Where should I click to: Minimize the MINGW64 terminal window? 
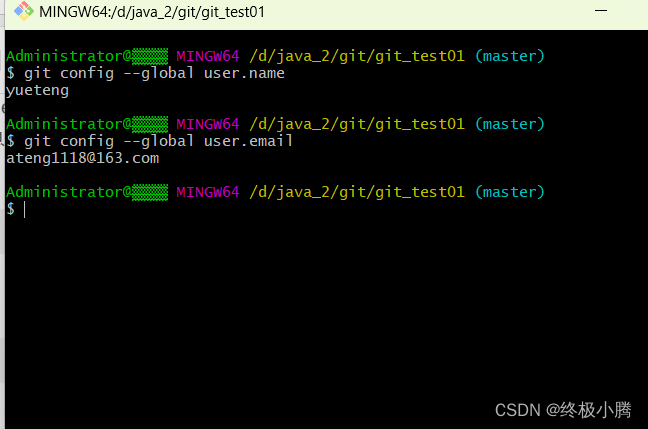point(600,11)
